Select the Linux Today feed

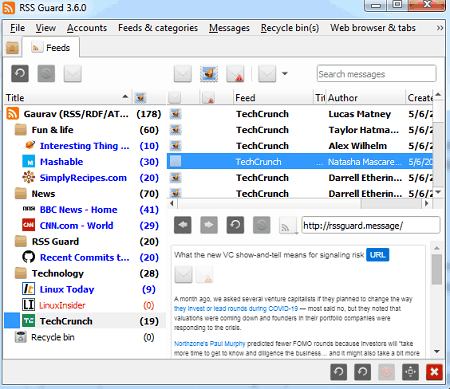tap(85, 290)
